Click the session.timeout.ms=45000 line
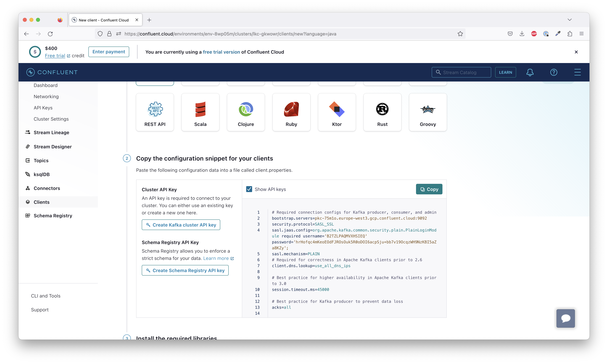The image size is (608, 364). point(300,289)
